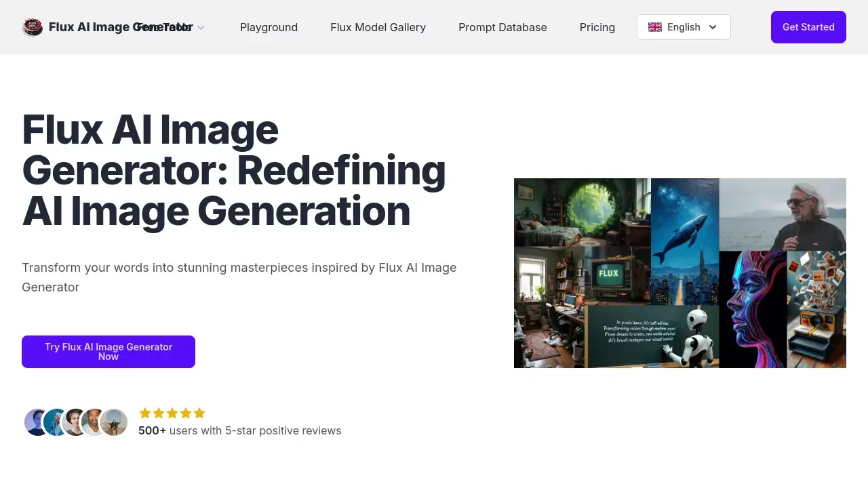This screenshot has height=488, width=868.
Task: Click the main headline about Redefining AI Image Generation
Action: coord(234,170)
